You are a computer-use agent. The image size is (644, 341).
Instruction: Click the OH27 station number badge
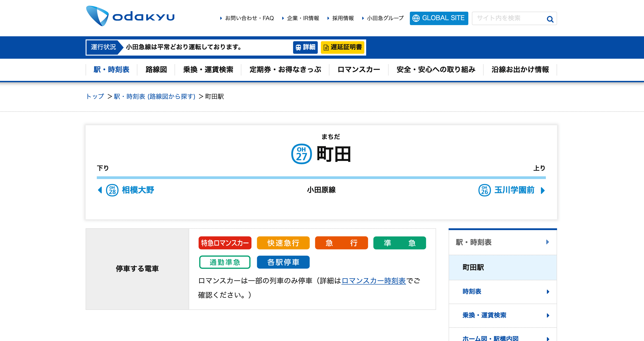pos(302,154)
